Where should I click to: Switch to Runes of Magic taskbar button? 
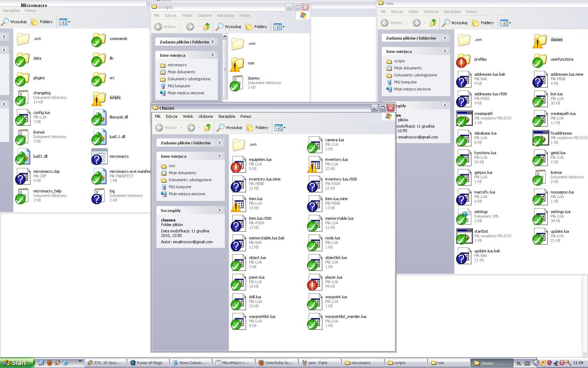point(147,363)
